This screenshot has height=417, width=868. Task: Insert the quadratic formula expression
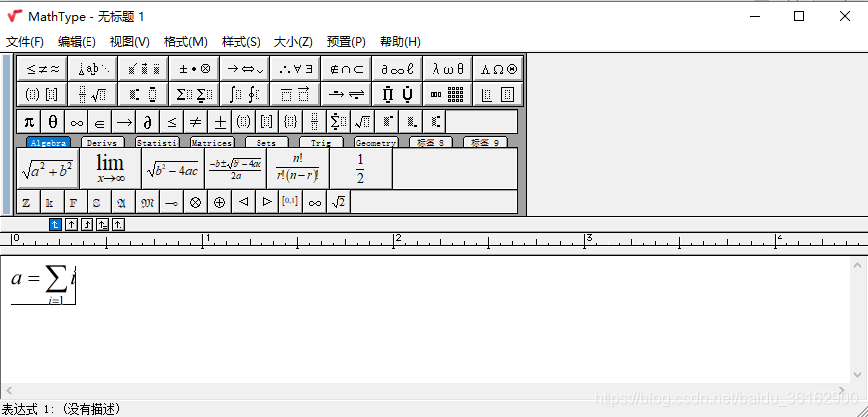[x=236, y=168]
